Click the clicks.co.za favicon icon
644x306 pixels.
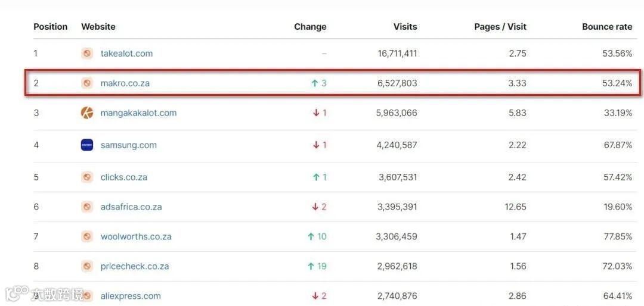point(87,177)
